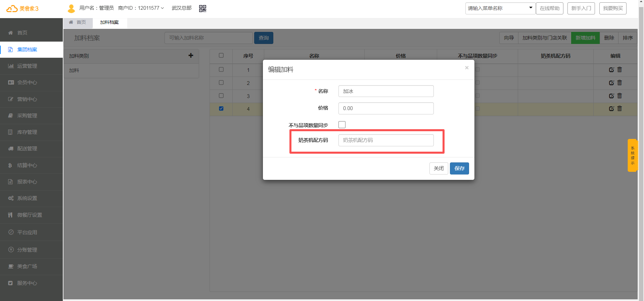Image resolution: width=644 pixels, height=301 pixels.
Task: Open 系统设置 in the sidebar menu
Action: point(27,198)
